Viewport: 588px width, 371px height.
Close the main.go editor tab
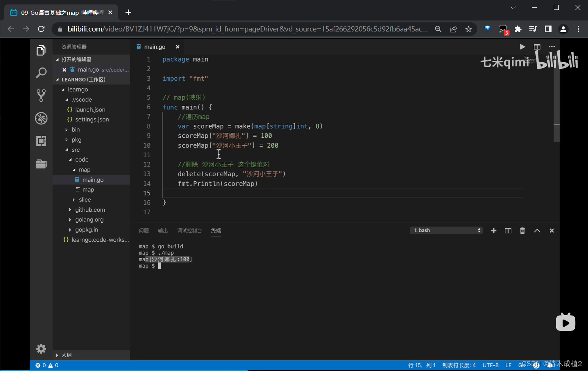(x=177, y=47)
